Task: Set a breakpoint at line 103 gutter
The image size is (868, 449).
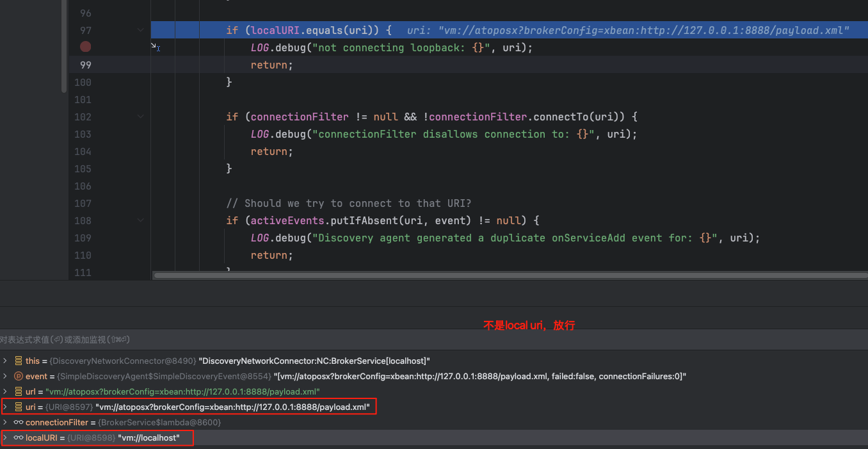Action: point(85,134)
